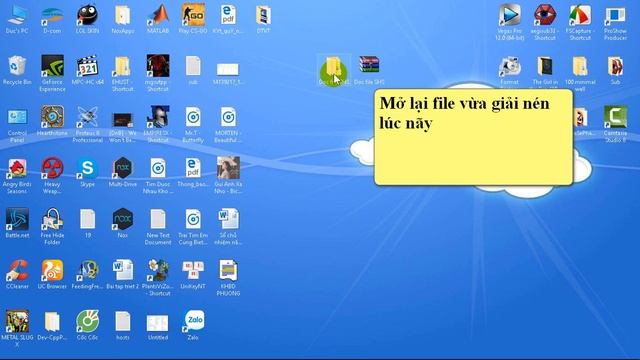This screenshot has width=640, height=360.
Task: Launch the Hearthstone shortcut
Action: (x=52, y=121)
